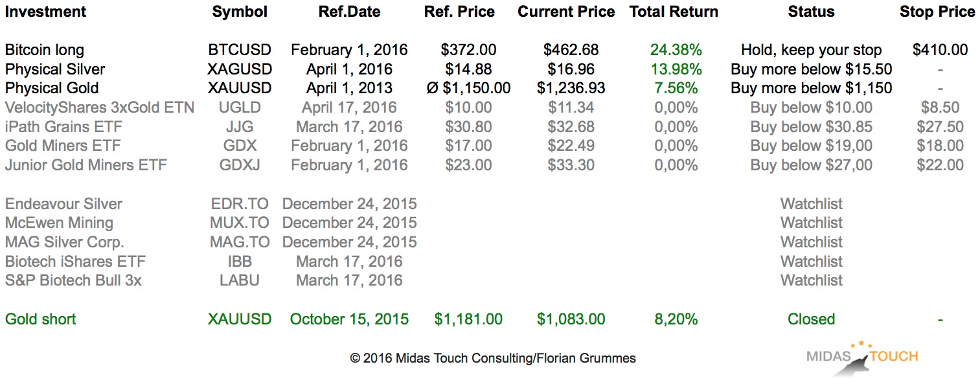Select the VelocityShares 3xGold ETN row
The width and height of the screenshot is (980, 384).
(100, 107)
